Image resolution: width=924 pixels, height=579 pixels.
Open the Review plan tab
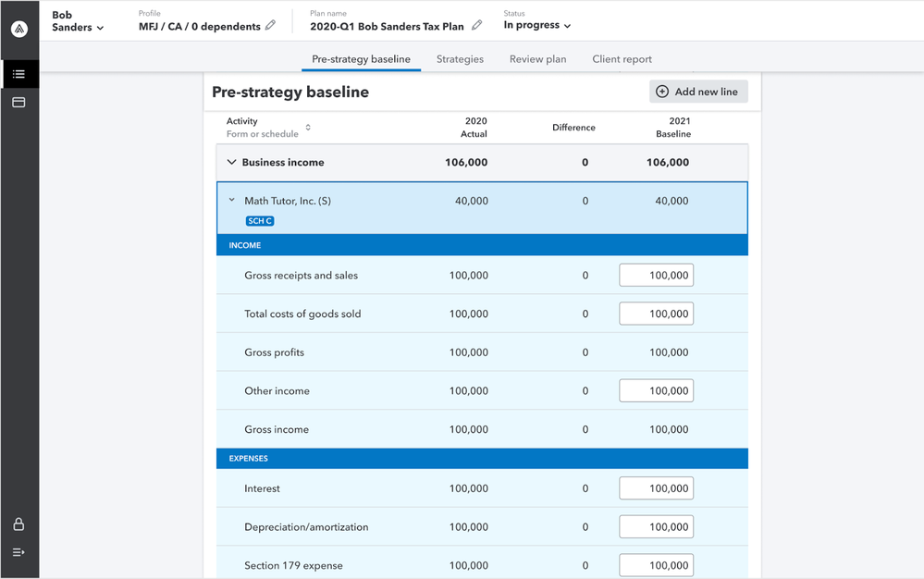[537, 59]
